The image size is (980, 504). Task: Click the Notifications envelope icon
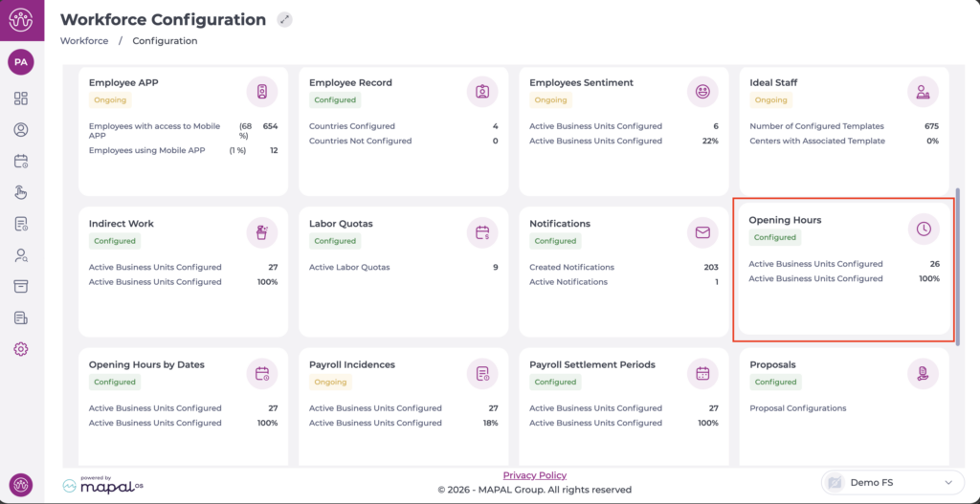(x=703, y=232)
